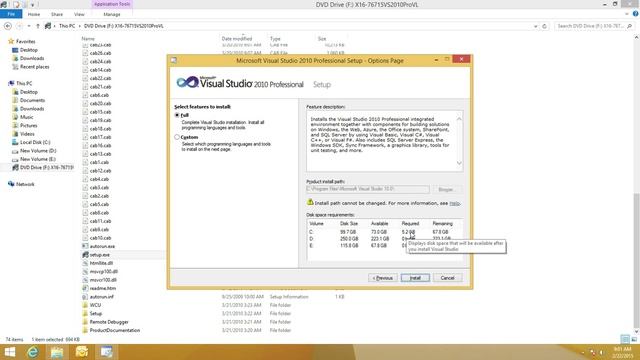The width and height of the screenshot is (640, 360).
Task: Open Explorer help question mark icon
Action: (636, 14)
